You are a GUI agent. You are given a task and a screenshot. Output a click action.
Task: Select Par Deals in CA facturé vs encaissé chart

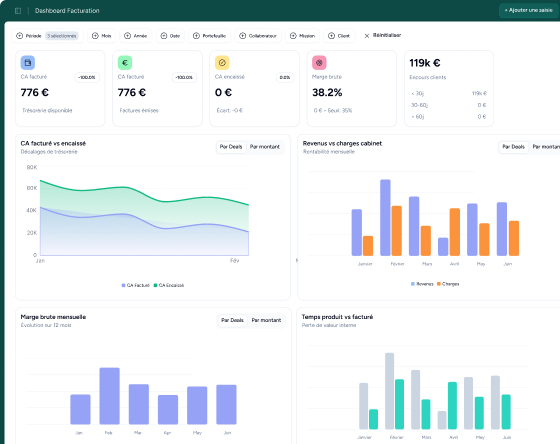pos(231,147)
